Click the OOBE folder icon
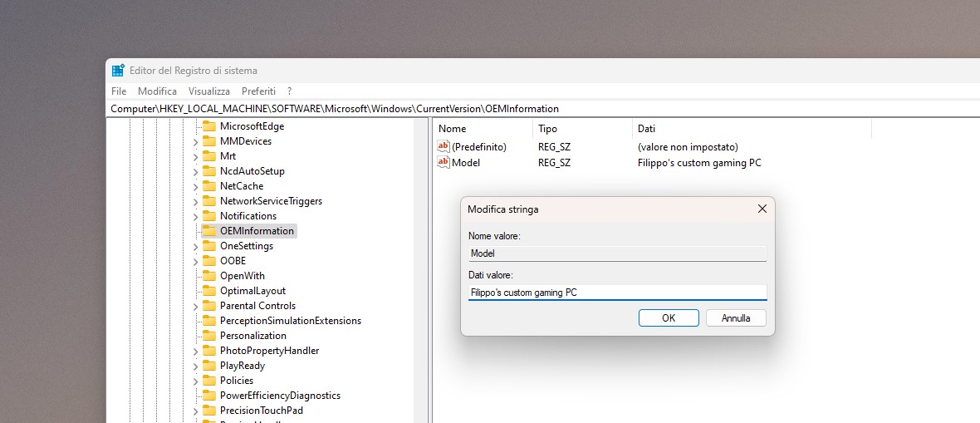 [208, 261]
